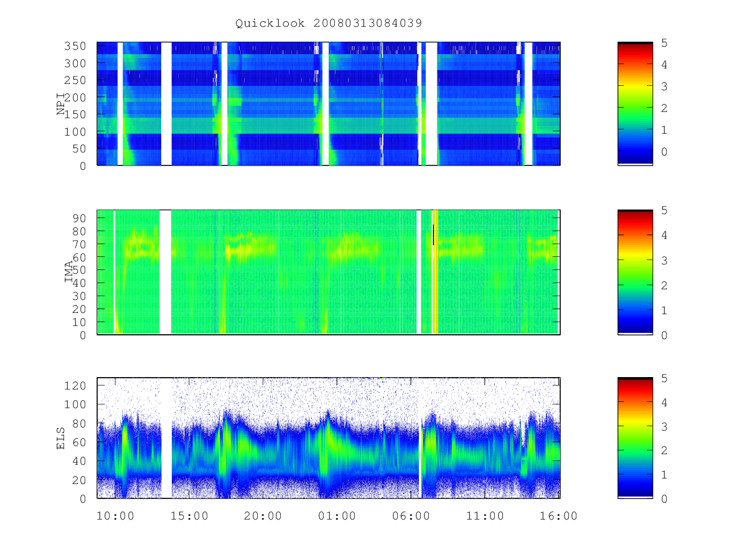Click the 16:00 time axis label
The width and height of the screenshot is (747, 560).
tap(559, 516)
